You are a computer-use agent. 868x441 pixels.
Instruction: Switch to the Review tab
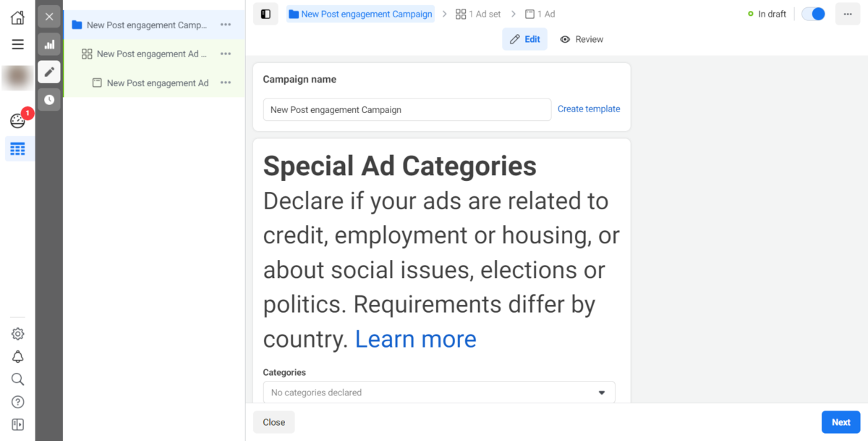(582, 39)
